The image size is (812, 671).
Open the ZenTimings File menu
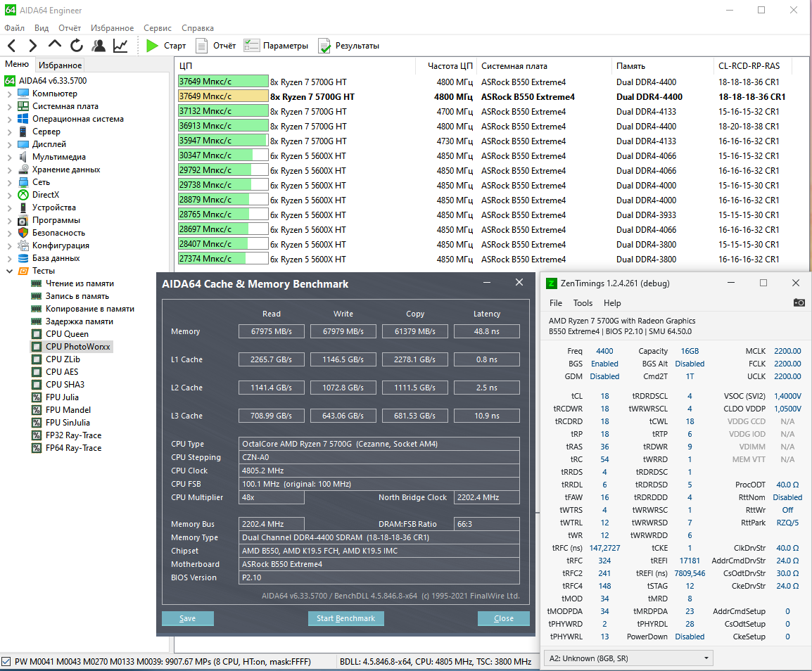coord(556,303)
